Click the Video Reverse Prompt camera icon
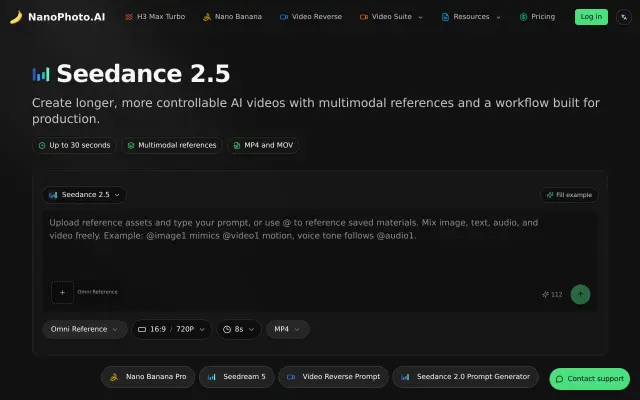Viewport: 640px width, 400px height. [291, 377]
